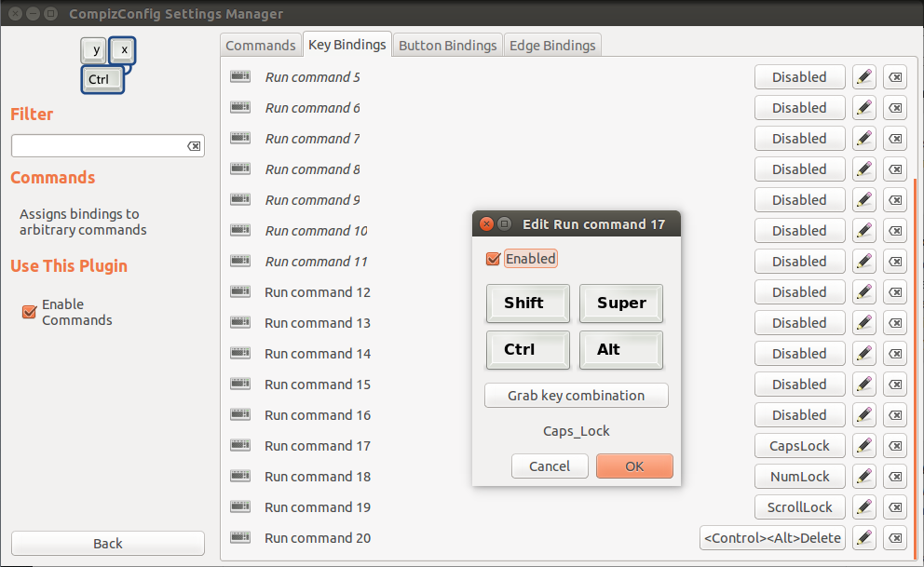The width and height of the screenshot is (924, 567).
Task: Edit binding with pencil for Run command 7
Action: tap(864, 139)
